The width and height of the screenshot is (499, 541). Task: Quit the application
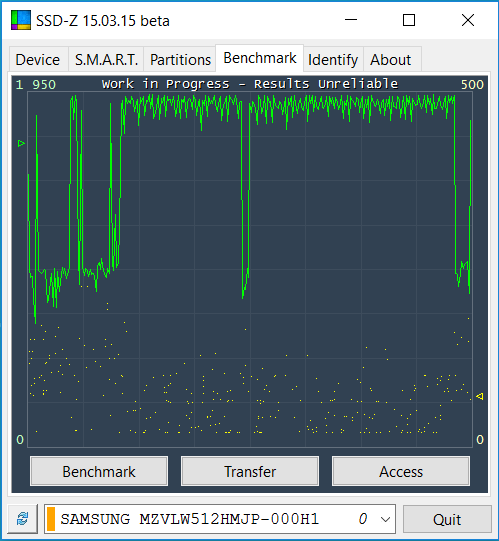[x=447, y=519]
